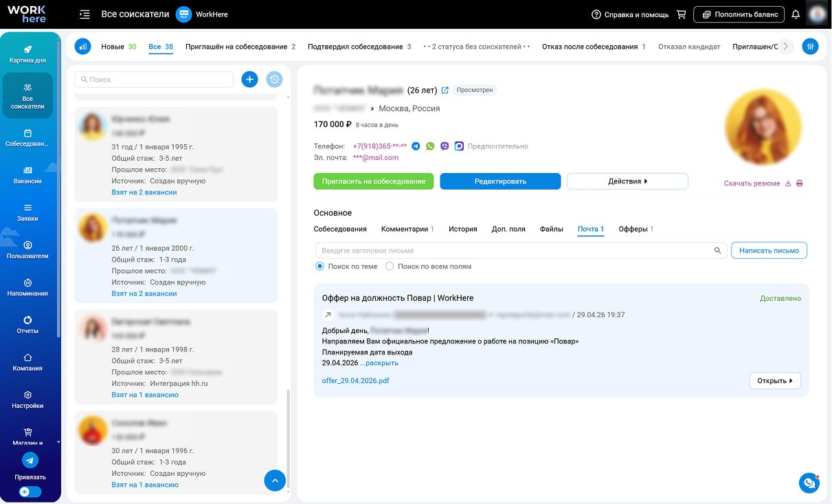Open offer_29.04.2026.pdf attachment
The height and width of the screenshot is (504, 832).
tap(356, 380)
